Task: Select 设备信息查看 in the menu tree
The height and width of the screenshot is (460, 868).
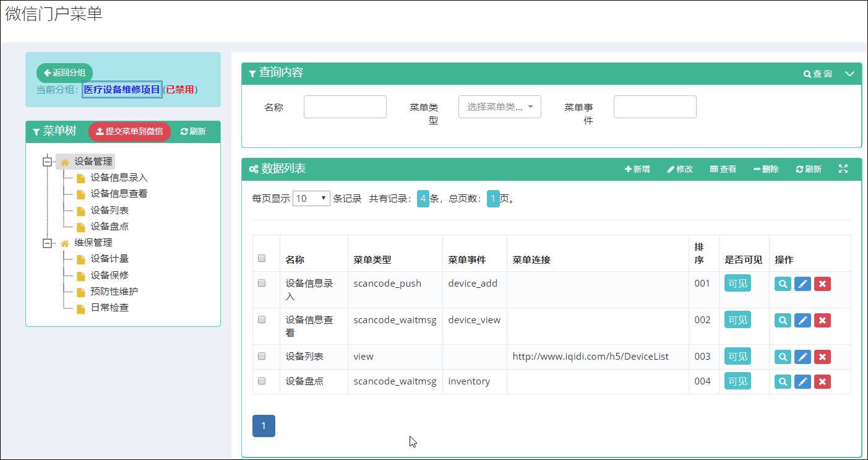Action: click(x=119, y=194)
